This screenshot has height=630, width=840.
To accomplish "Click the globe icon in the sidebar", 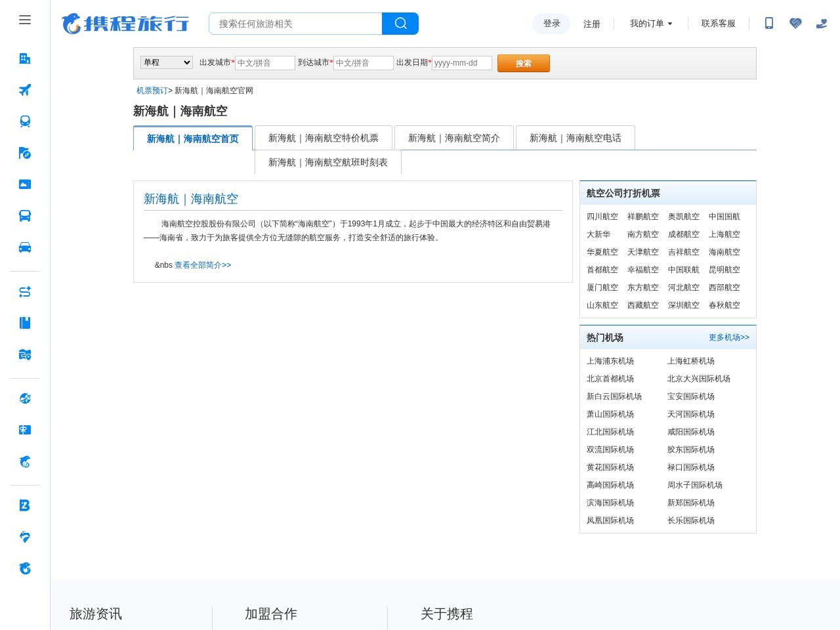I will [x=25, y=398].
